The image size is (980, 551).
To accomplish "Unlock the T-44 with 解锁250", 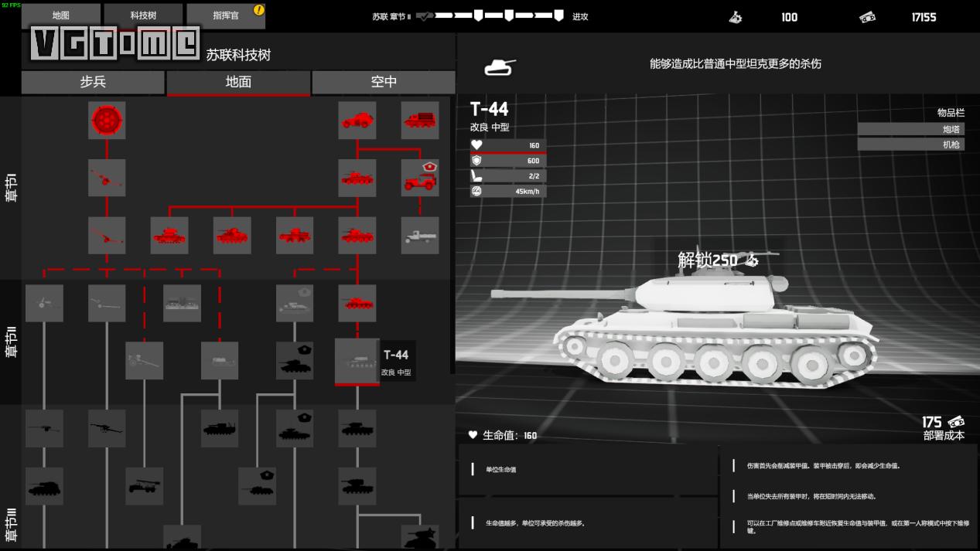I will (x=718, y=260).
